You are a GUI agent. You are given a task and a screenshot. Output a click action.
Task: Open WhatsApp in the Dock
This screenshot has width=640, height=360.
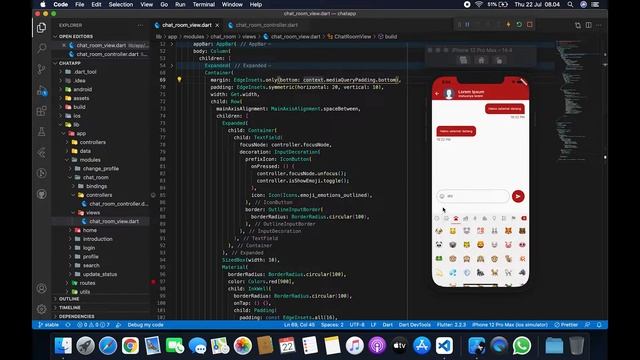tap(522, 346)
